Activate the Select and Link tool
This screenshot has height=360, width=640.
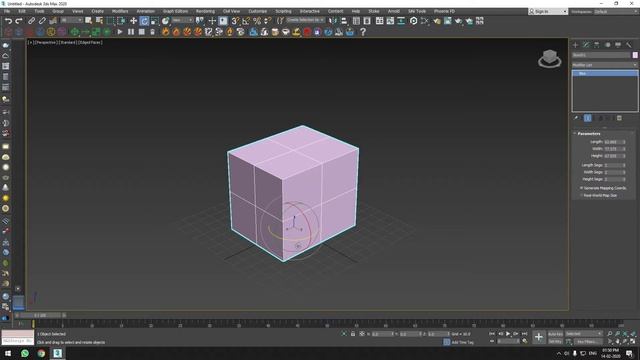pyautogui.click(x=31, y=21)
